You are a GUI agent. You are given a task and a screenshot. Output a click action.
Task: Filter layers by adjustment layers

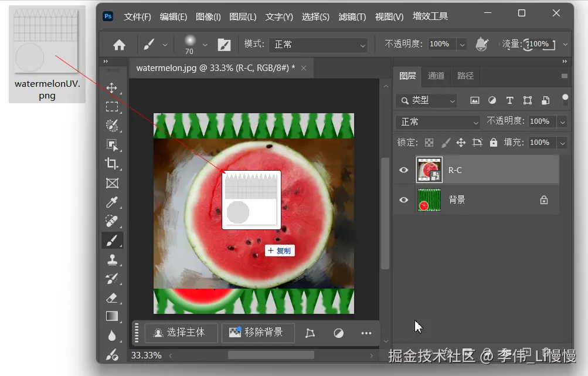(x=492, y=100)
